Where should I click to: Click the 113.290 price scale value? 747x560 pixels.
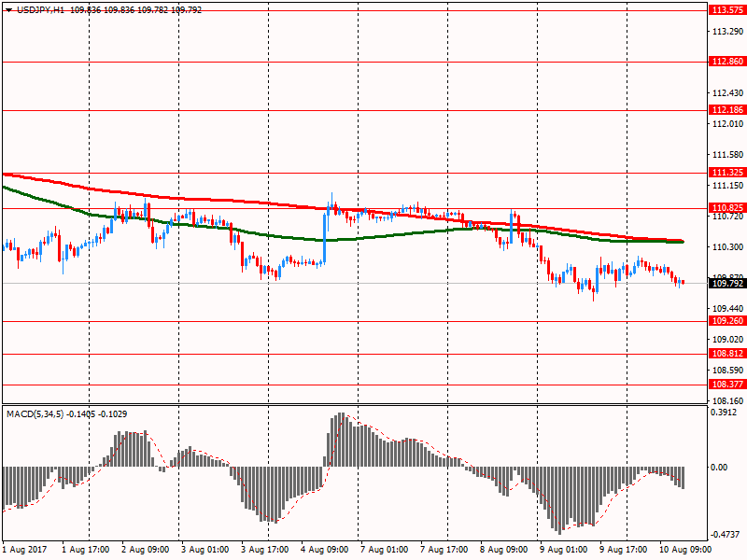tap(727, 32)
